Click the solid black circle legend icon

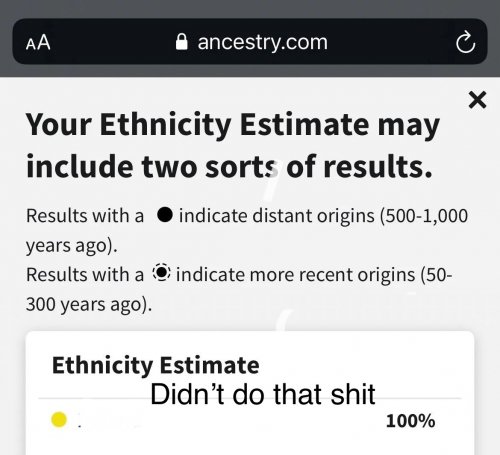click(x=165, y=215)
